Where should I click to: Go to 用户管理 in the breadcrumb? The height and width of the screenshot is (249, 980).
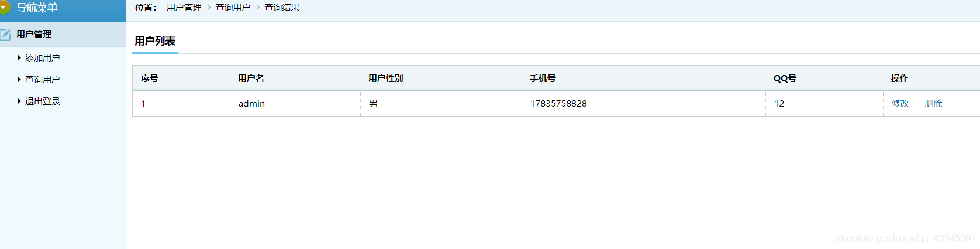[x=184, y=8]
